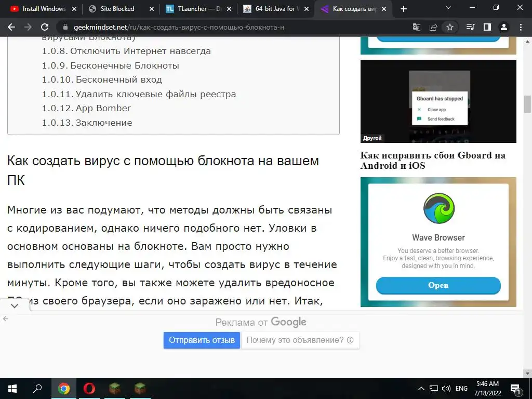Viewport: 532px width, 399px height.
Task: Open the Gboard has stopped article thumbnail
Action: [438, 101]
